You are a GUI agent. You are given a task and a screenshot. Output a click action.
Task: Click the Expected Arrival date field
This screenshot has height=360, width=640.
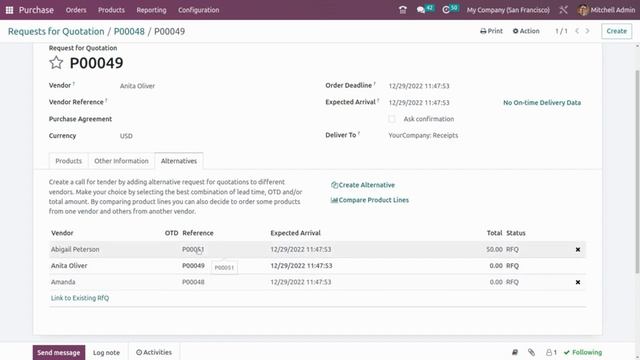pyautogui.click(x=419, y=103)
